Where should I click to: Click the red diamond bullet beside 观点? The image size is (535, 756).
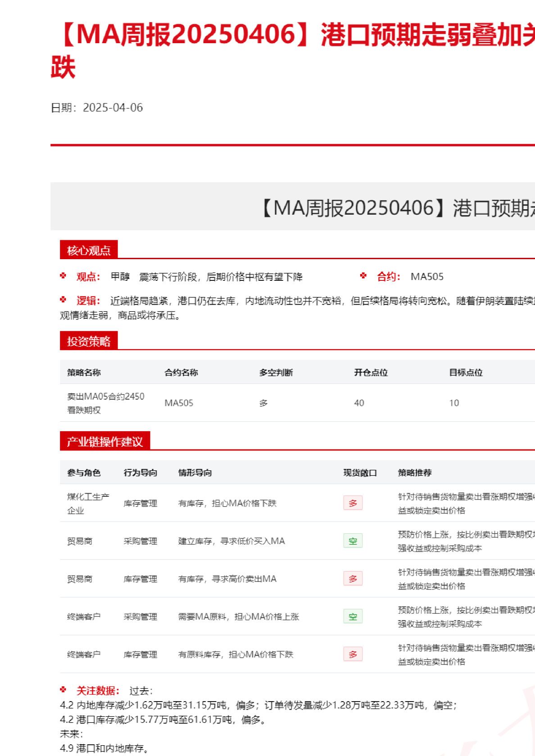point(63,276)
